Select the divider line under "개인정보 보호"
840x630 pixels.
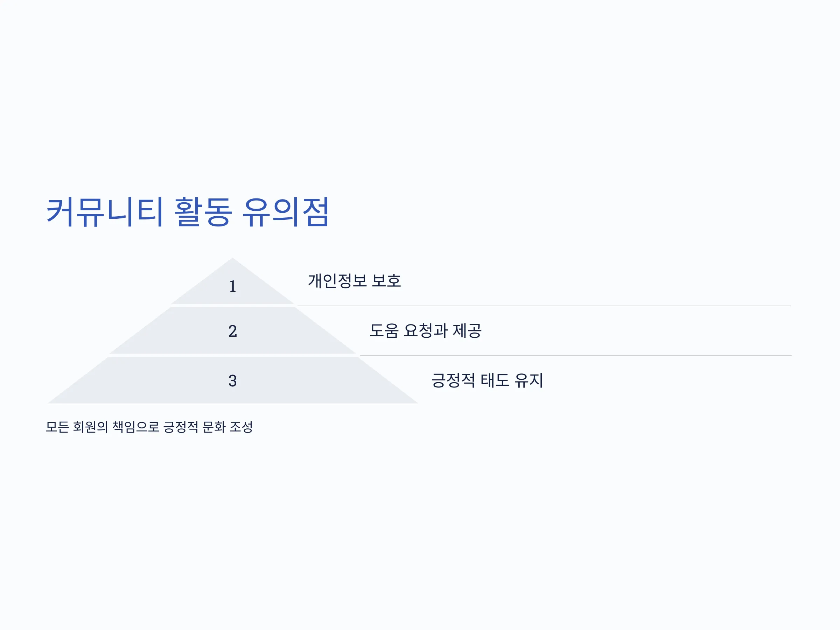(544, 306)
